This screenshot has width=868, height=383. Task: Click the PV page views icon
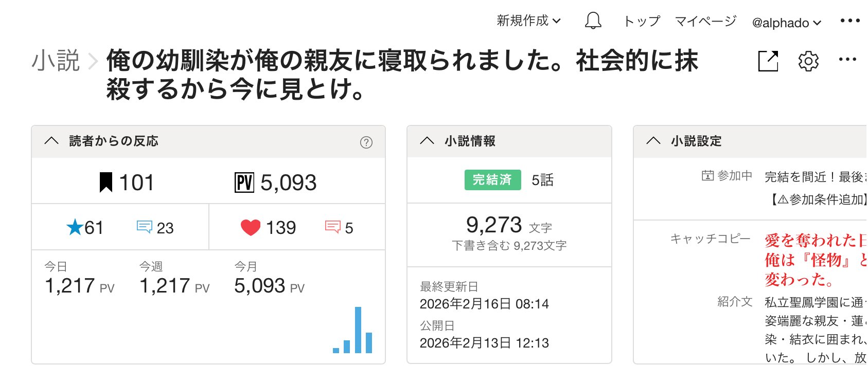pos(244,183)
